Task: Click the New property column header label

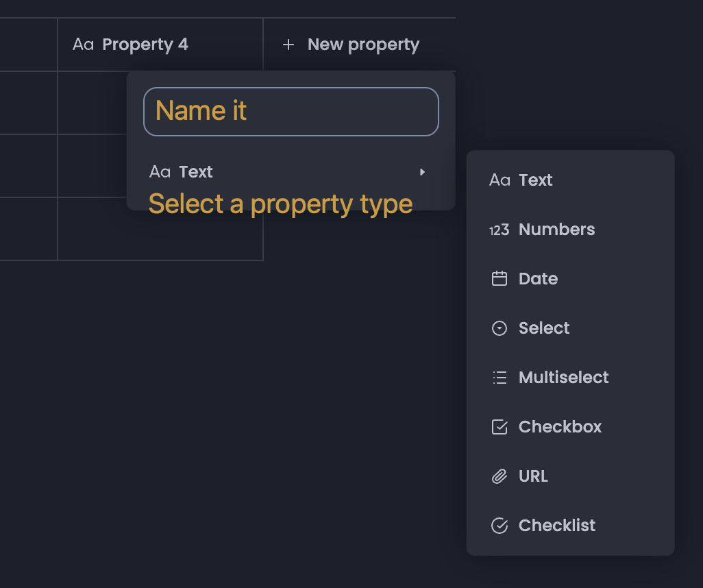Action: [x=363, y=45]
